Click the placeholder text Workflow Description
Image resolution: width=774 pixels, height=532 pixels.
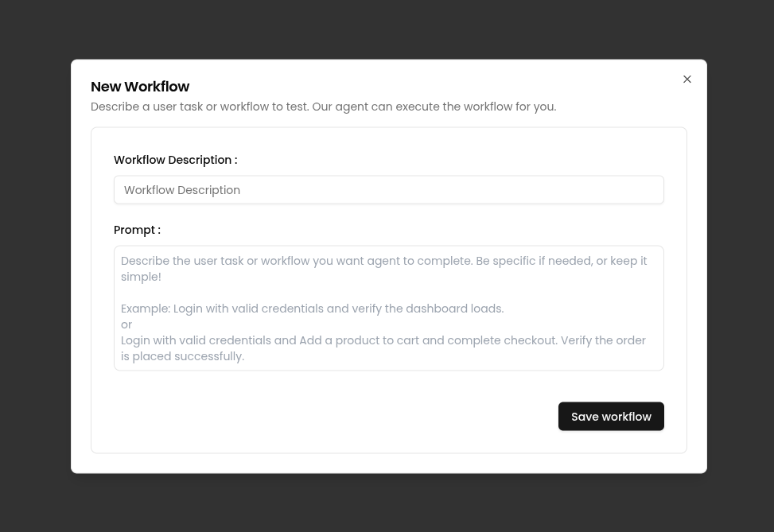point(181,189)
